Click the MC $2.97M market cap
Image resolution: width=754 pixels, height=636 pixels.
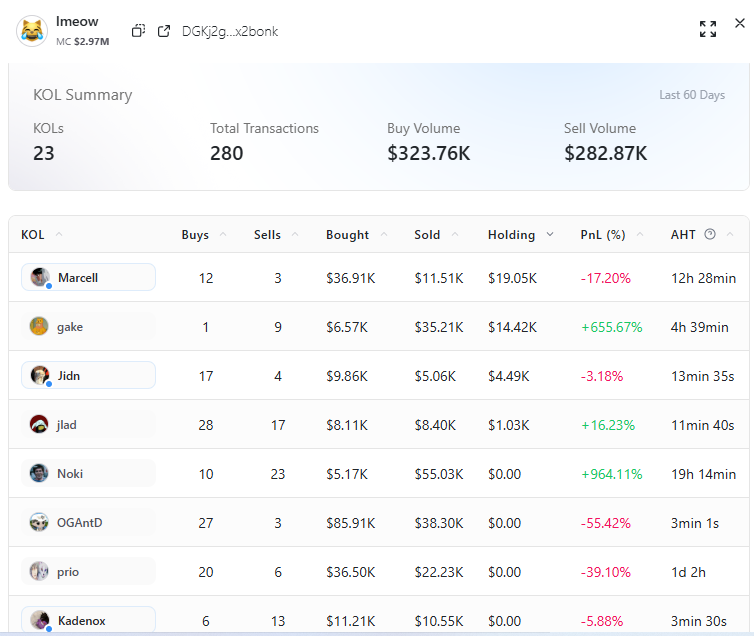(x=83, y=42)
